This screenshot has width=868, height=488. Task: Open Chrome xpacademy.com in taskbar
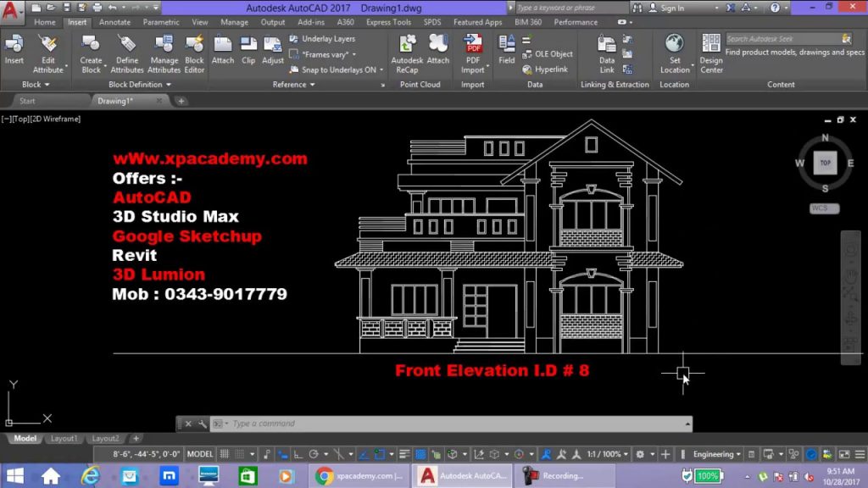point(360,476)
